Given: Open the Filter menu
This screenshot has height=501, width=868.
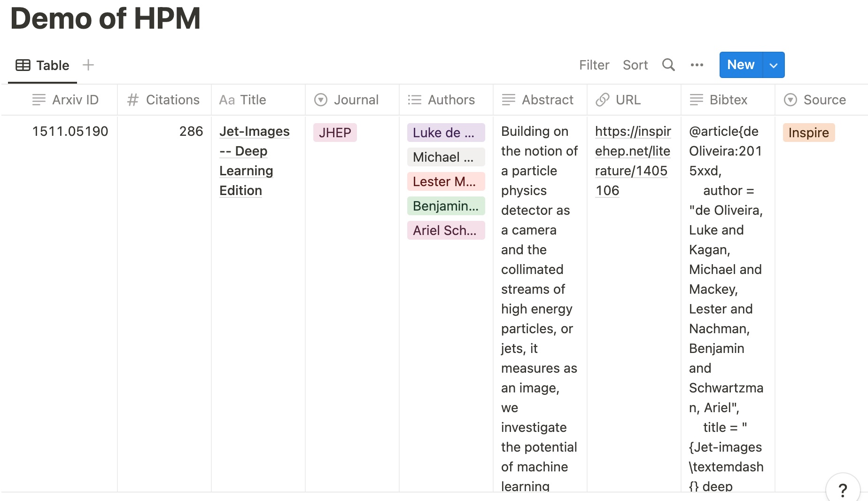Looking at the screenshot, I should (594, 65).
